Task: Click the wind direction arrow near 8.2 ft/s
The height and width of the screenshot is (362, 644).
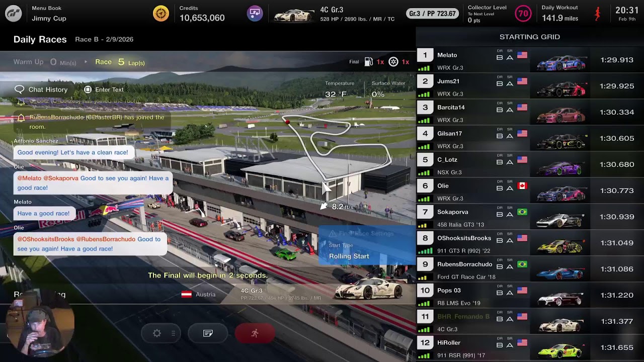Action: pyautogui.click(x=324, y=206)
